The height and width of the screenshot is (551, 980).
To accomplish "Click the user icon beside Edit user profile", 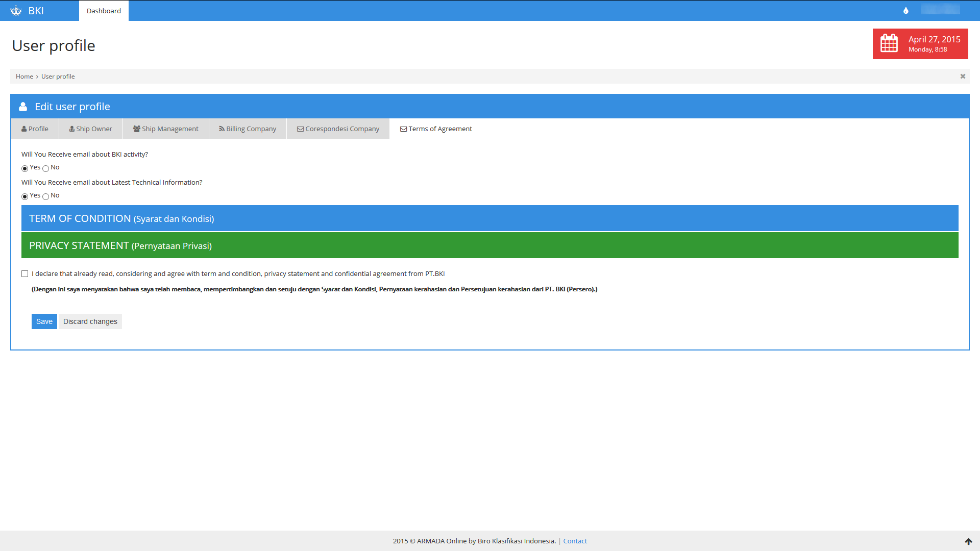I will [23, 107].
